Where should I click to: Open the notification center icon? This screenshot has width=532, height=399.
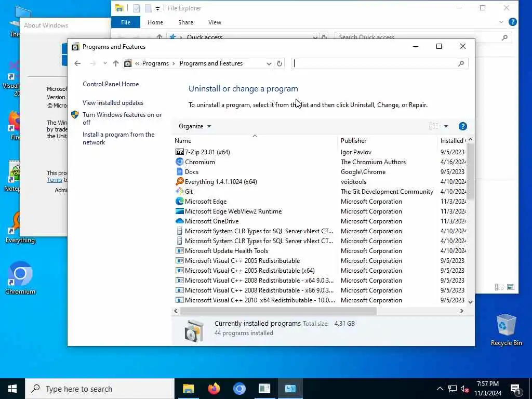coord(515,389)
